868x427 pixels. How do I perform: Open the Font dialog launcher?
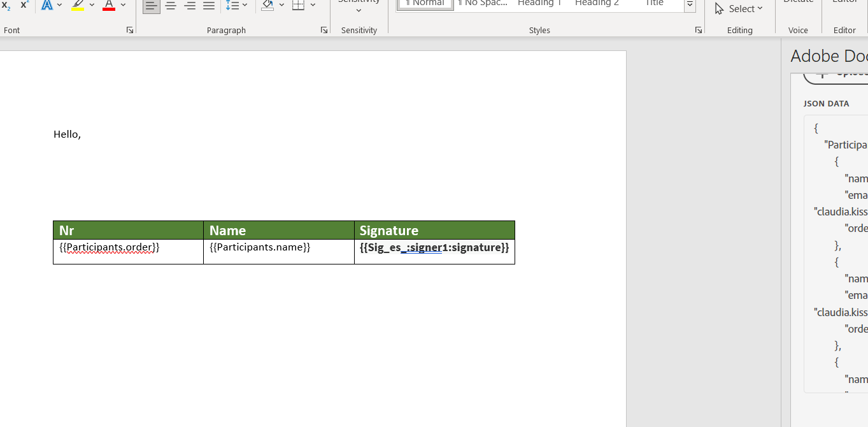coord(129,30)
